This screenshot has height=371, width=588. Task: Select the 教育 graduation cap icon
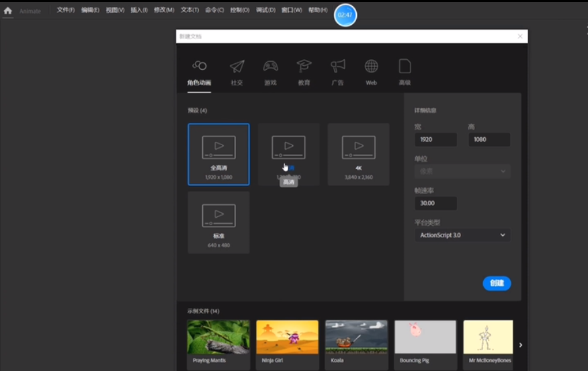click(304, 66)
